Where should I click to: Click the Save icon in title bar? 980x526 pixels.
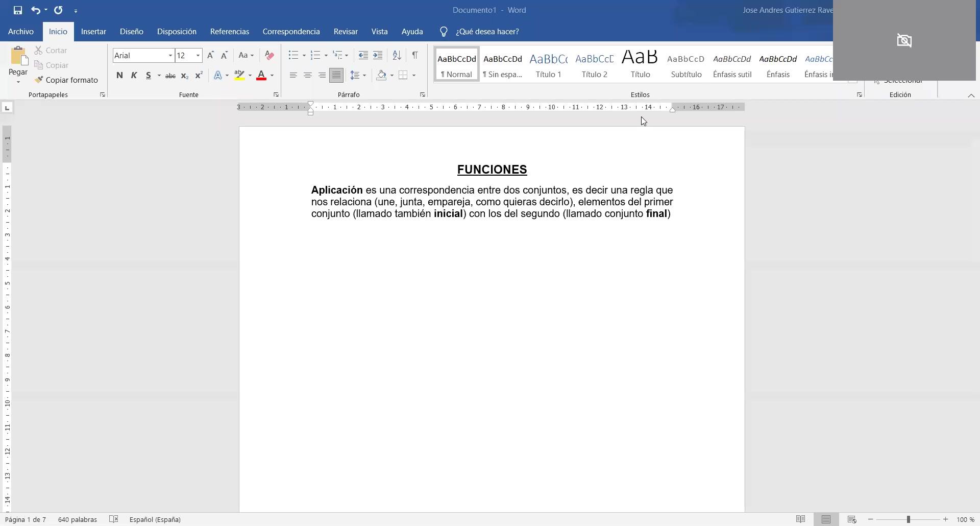(18, 10)
